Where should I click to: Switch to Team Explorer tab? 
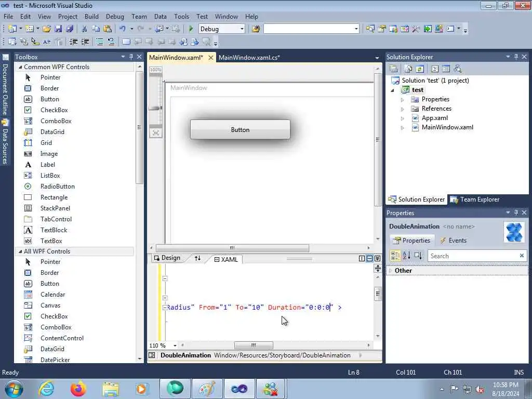coord(475,199)
